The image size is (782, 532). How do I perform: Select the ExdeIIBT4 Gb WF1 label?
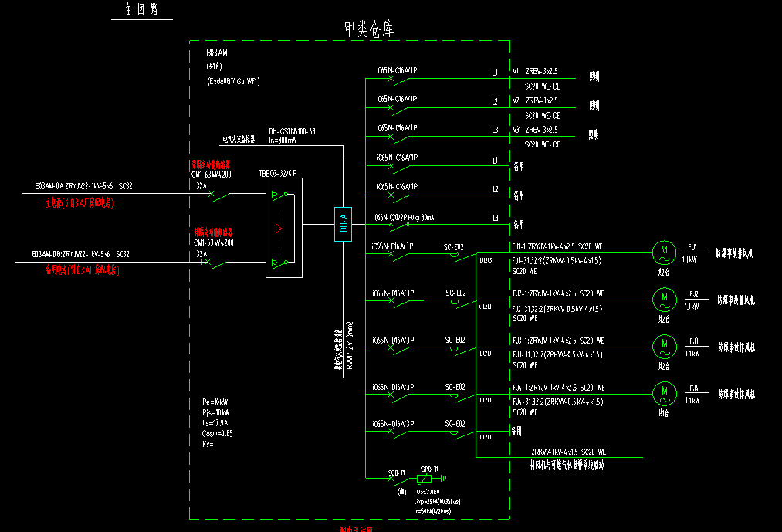[x=233, y=81]
